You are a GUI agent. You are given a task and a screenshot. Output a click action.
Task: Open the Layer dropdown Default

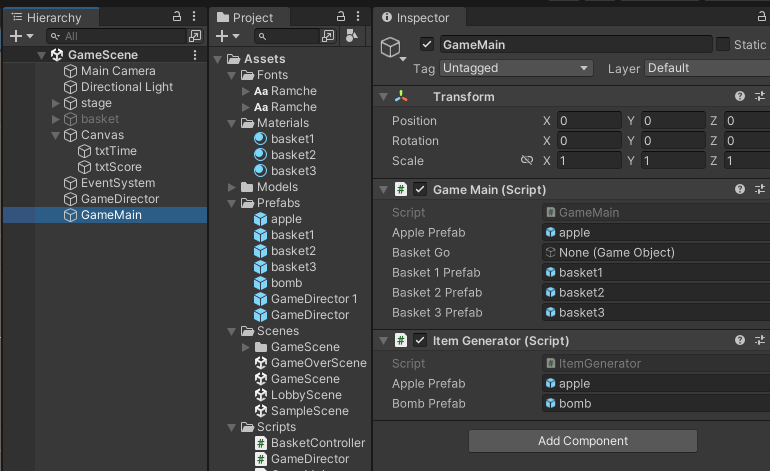(707, 68)
